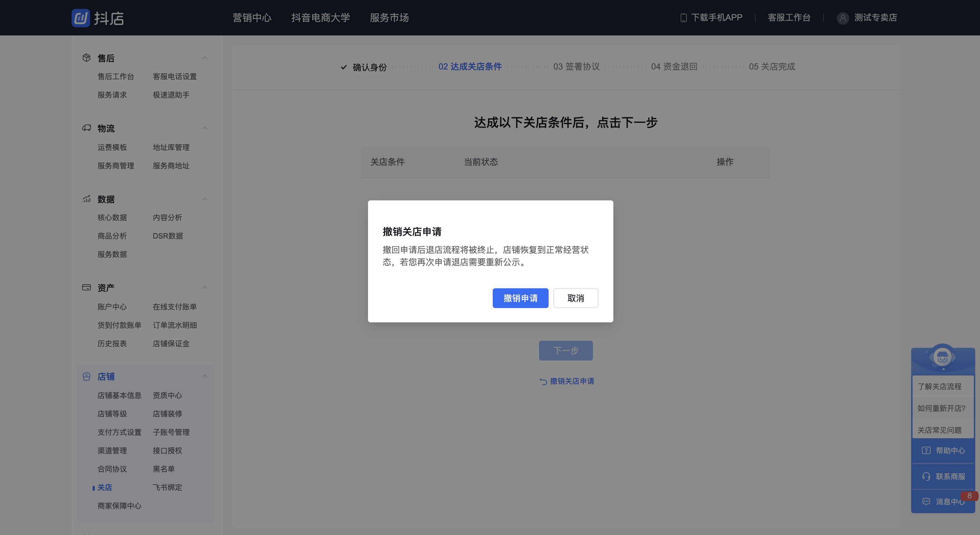Click the red notification badge showing 8
The height and width of the screenshot is (535, 980).
tap(969, 496)
